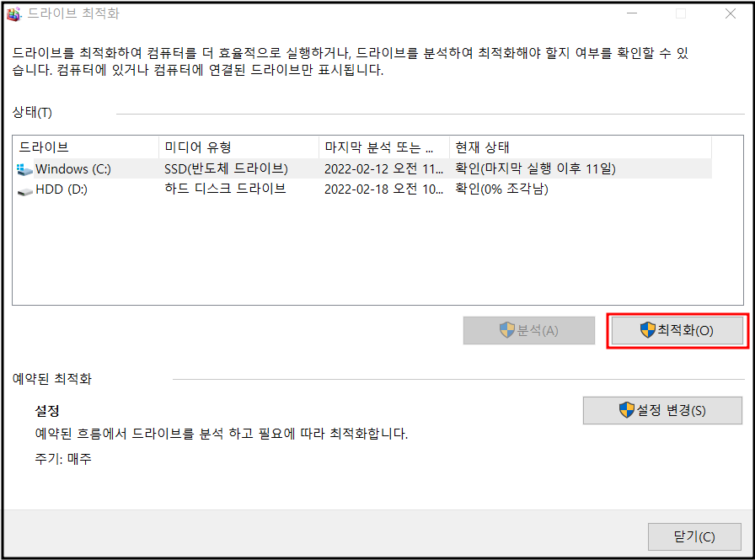Image resolution: width=755 pixels, height=560 pixels.
Task: Select the HDD (D:) drive row
Action: 363,189
